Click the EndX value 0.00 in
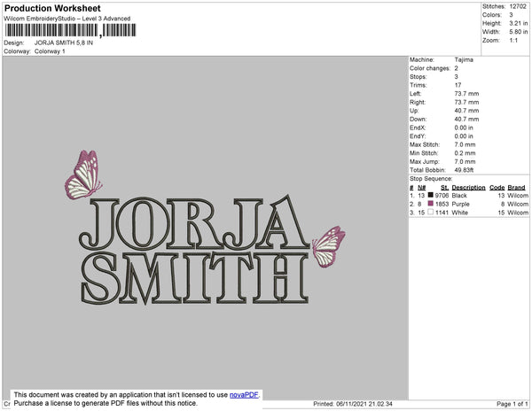The width and height of the screenshot is (532, 411). (x=464, y=128)
